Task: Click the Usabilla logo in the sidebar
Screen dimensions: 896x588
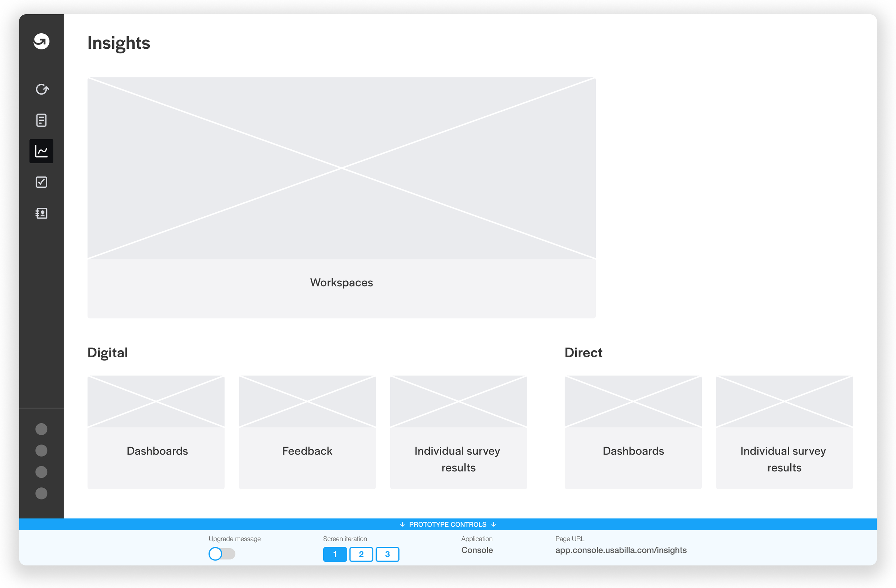Action: (42, 42)
